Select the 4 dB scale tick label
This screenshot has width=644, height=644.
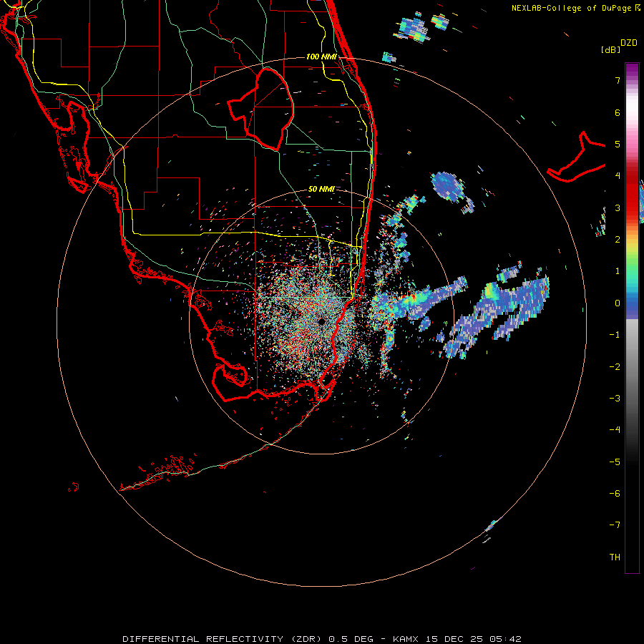pyautogui.click(x=618, y=176)
